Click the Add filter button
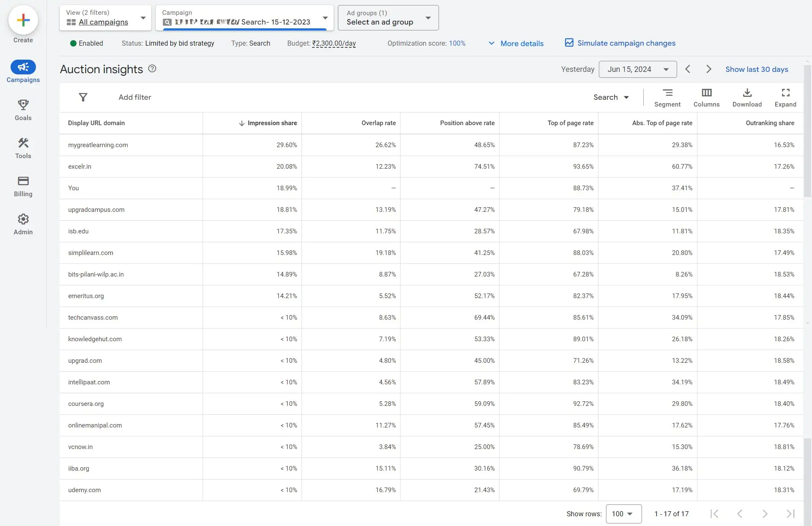 [135, 97]
